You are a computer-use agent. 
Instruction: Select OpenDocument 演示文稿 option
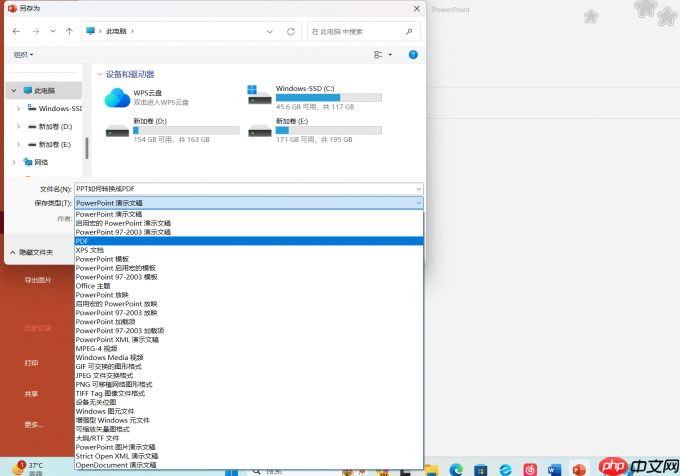[249, 465]
